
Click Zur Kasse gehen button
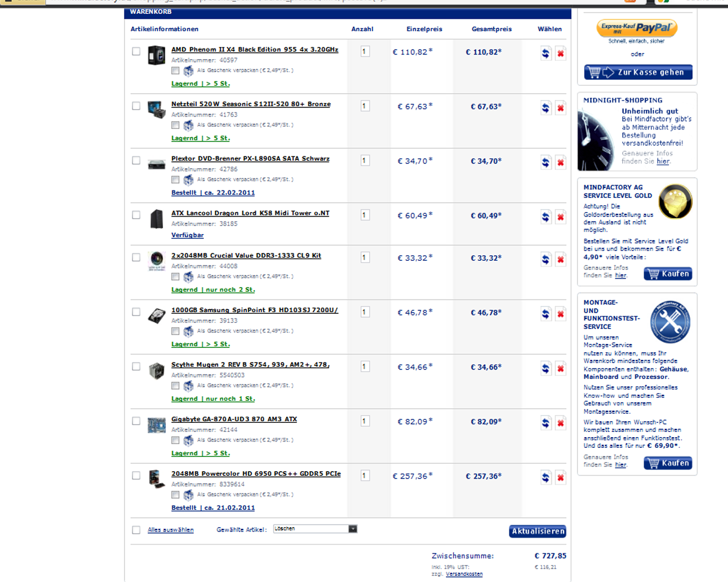[x=638, y=72]
